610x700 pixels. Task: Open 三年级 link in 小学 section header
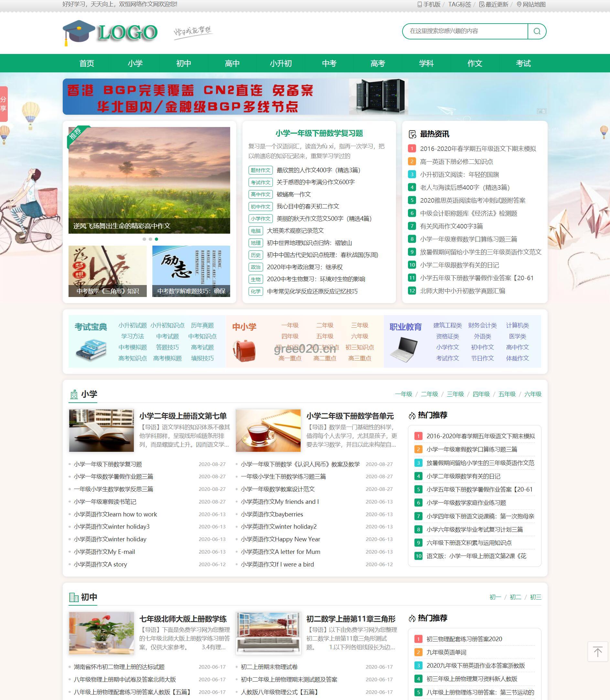455,394
